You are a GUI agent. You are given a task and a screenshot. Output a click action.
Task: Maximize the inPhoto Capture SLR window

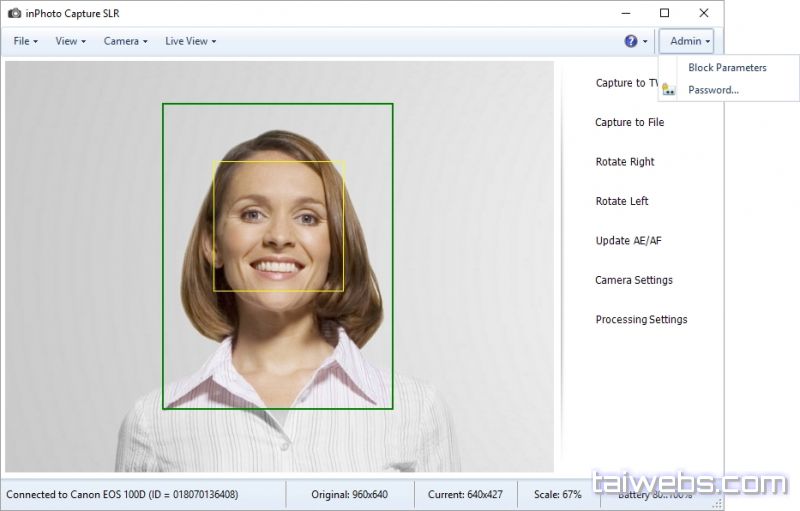(665, 13)
